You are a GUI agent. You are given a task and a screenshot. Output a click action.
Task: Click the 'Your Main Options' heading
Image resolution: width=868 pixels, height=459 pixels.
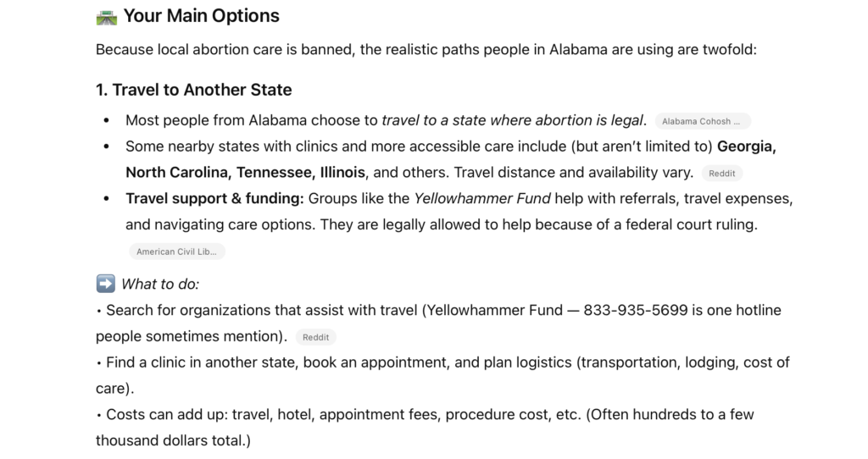tap(201, 16)
